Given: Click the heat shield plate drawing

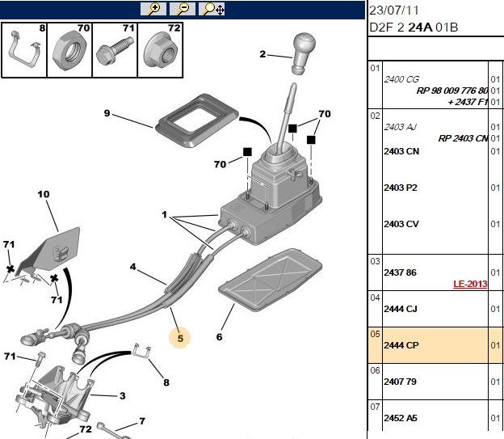Looking at the screenshot, I should click(50, 253).
